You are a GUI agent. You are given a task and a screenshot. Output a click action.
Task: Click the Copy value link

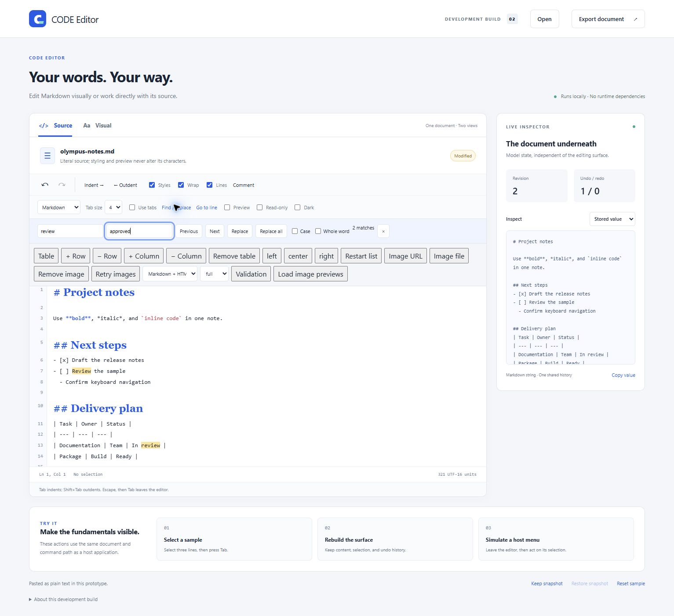(623, 375)
